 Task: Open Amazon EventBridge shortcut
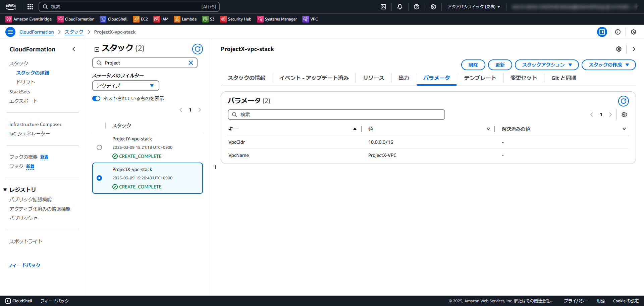[29, 19]
